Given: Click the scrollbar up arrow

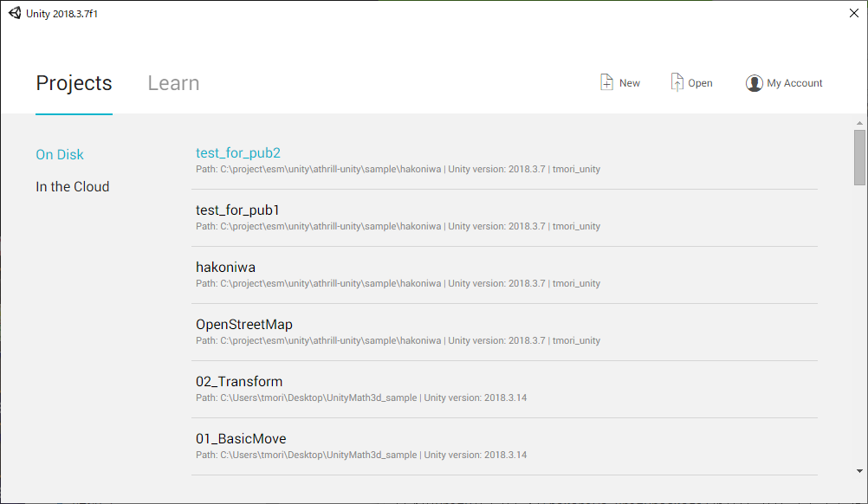Looking at the screenshot, I should (x=859, y=123).
